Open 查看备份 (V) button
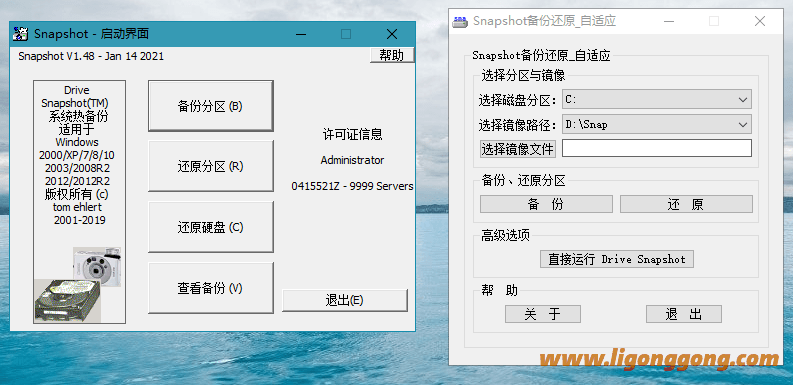Screen dimensions: 793x385 [x=210, y=288]
